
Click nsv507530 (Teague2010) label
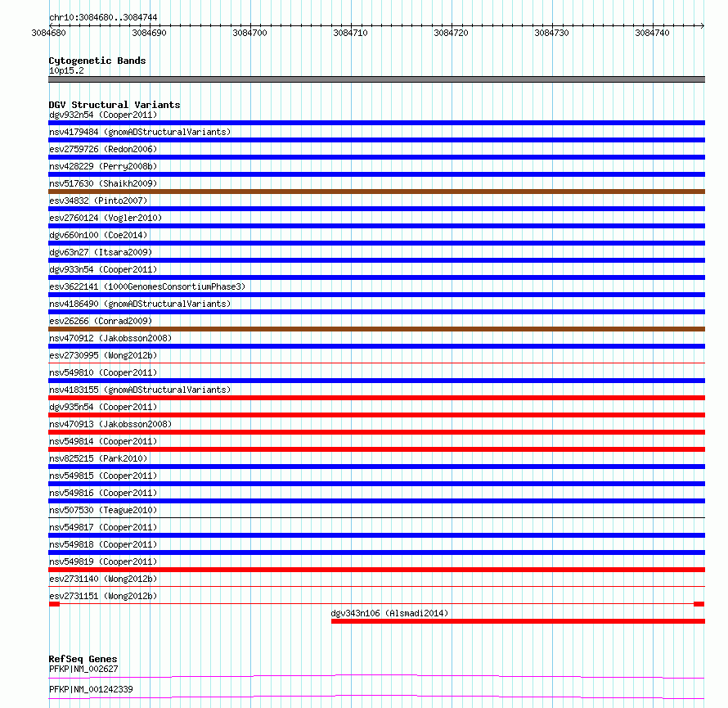[103, 510]
